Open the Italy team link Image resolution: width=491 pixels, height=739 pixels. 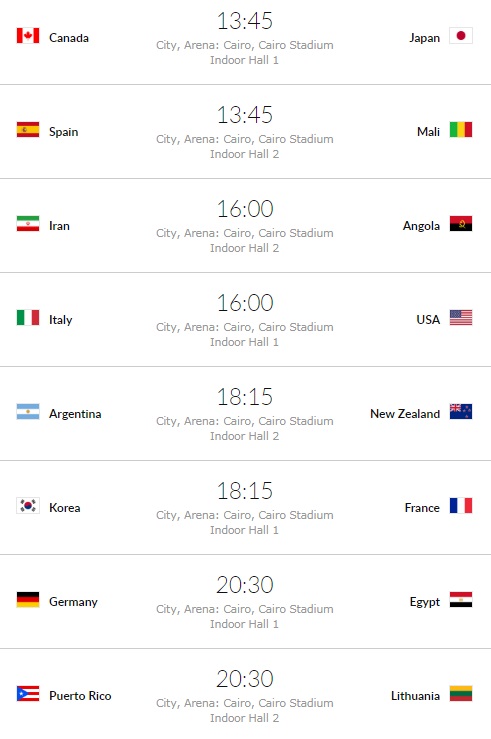pos(60,320)
